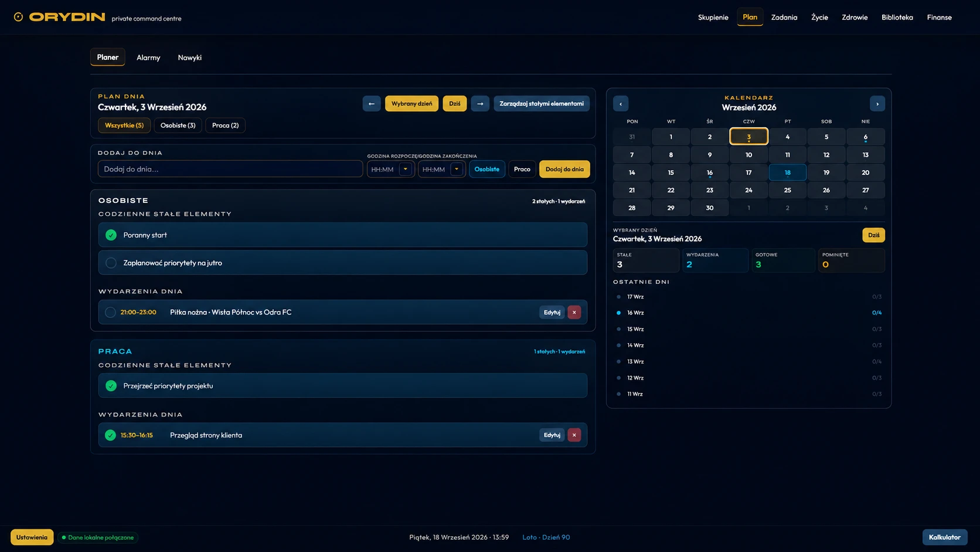This screenshot has width=980, height=552.
Task: Open the Zadania section
Action: pos(784,17)
